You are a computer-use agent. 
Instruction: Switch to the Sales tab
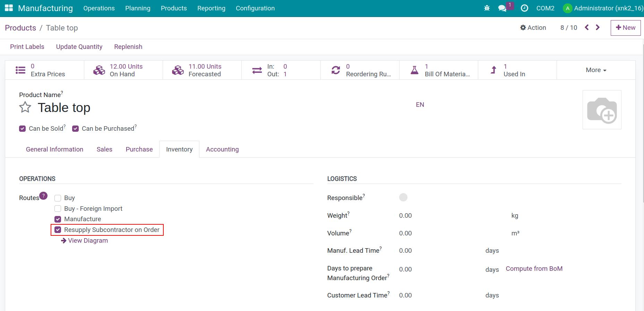coord(104,149)
